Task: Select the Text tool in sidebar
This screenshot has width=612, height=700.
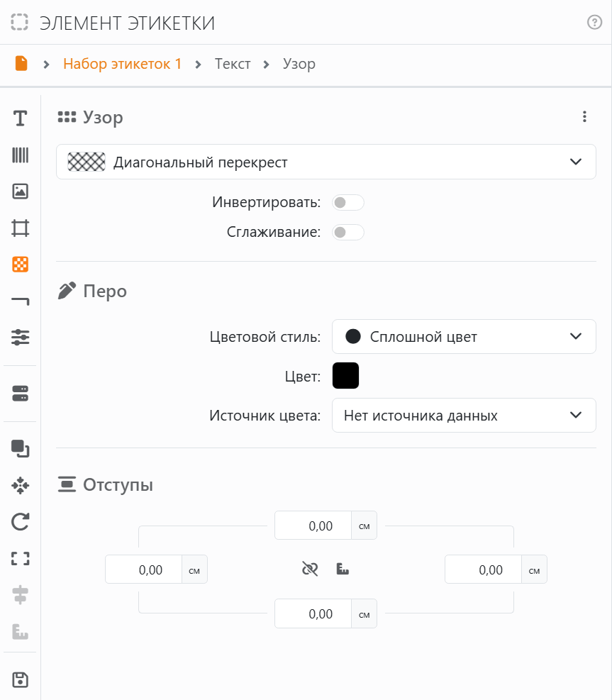Action: click(x=20, y=118)
